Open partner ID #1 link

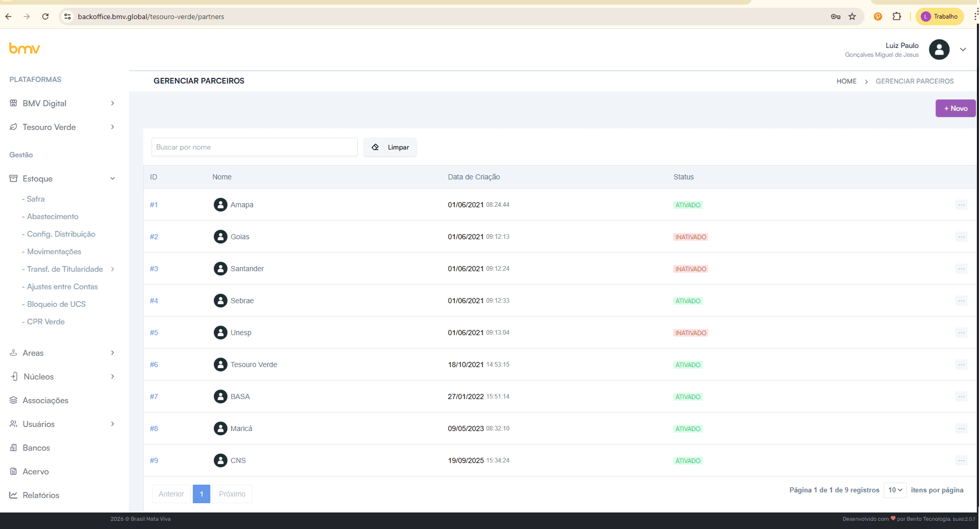tap(154, 205)
